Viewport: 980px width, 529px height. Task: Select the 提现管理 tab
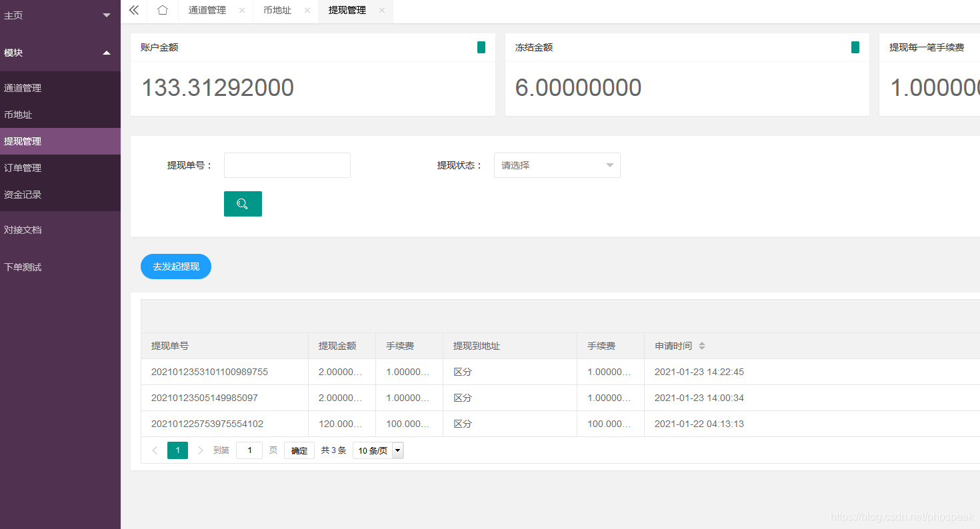(347, 11)
